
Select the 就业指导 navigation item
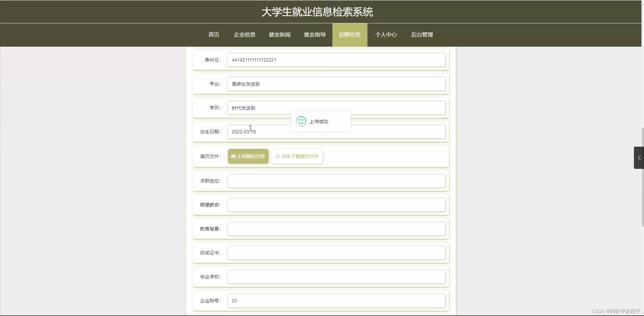coord(314,35)
